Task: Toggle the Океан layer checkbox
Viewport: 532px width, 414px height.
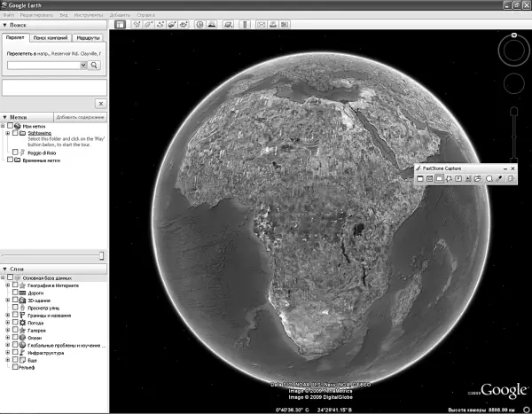Action: point(15,337)
